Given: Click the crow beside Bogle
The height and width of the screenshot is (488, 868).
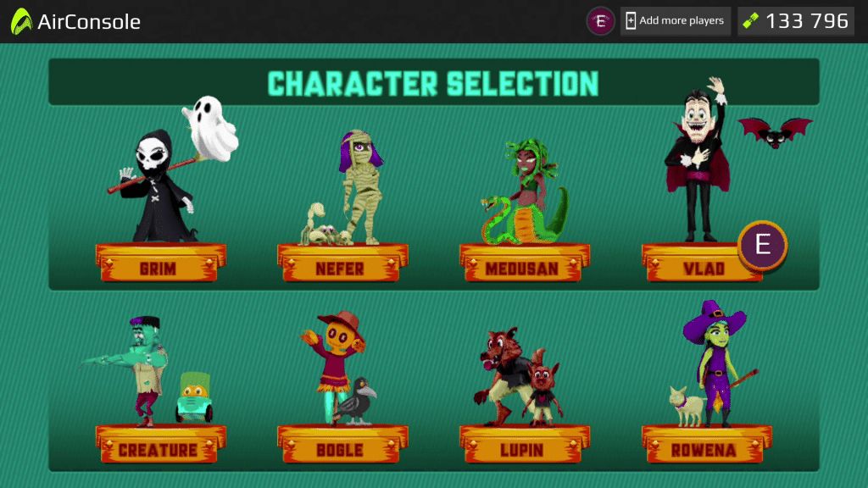Looking at the screenshot, I should point(355,402).
